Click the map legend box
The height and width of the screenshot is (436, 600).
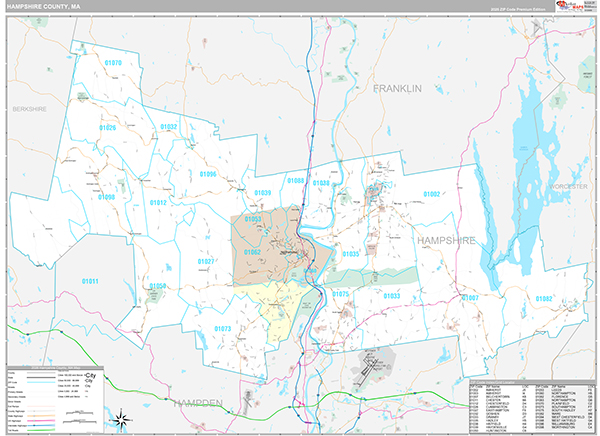coord(55,400)
